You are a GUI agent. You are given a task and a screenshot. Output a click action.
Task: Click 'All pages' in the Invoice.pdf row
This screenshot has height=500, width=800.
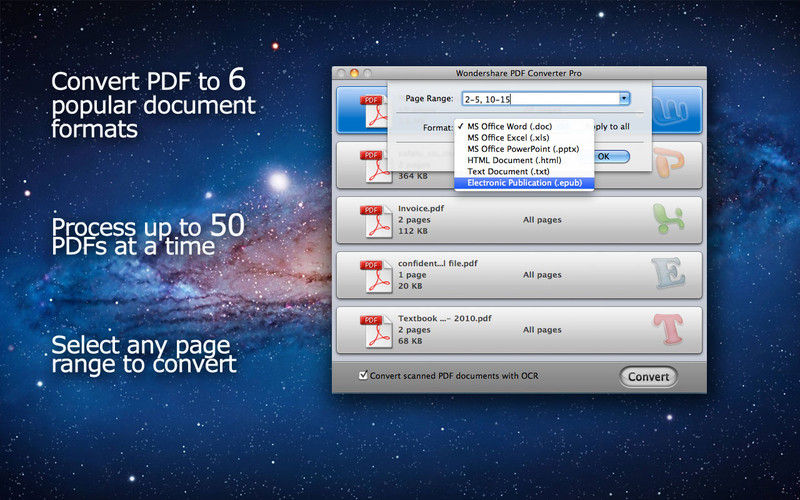(x=542, y=220)
